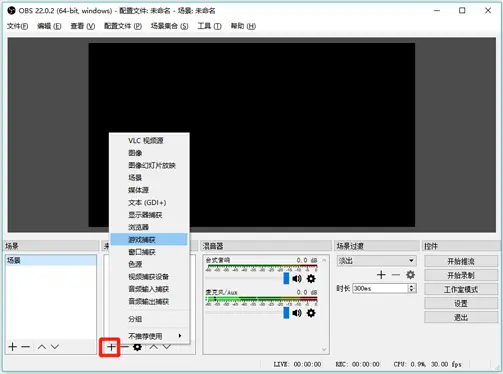
Task: Click the mixer scrollbar up arrow
Action: pos(324,260)
